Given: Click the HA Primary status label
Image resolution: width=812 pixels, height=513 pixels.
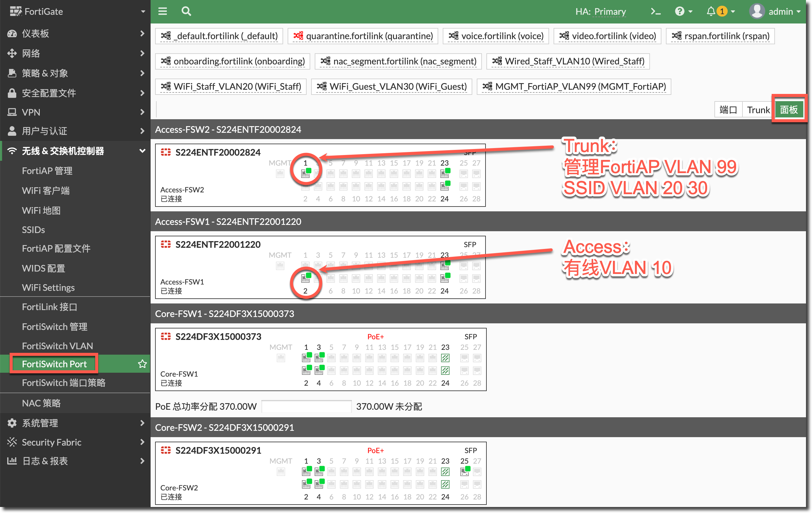Looking at the screenshot, I should [601, 11].
